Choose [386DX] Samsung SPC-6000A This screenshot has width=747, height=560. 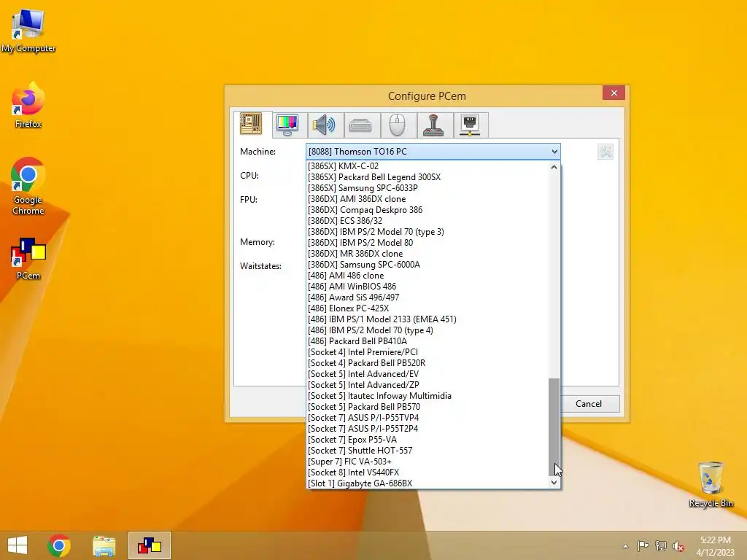[427, 265]
